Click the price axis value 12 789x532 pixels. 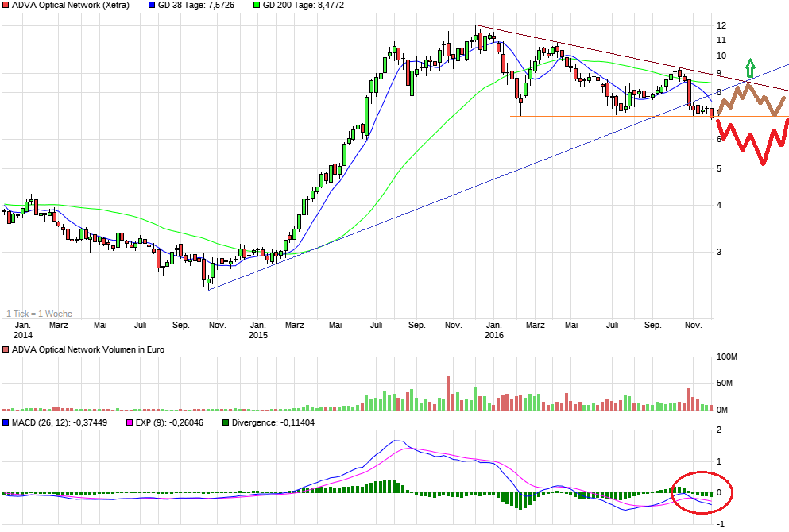click(x=721, y=25)
